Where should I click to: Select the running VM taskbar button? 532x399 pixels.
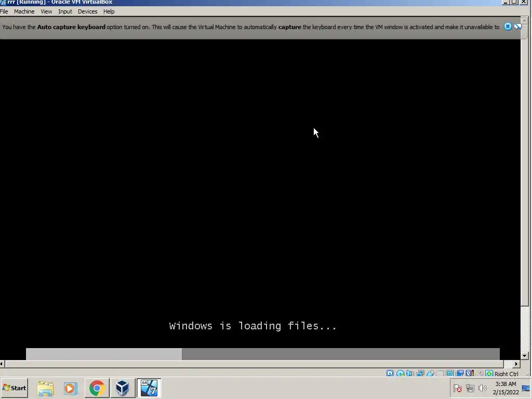click(x=149, y=388)
